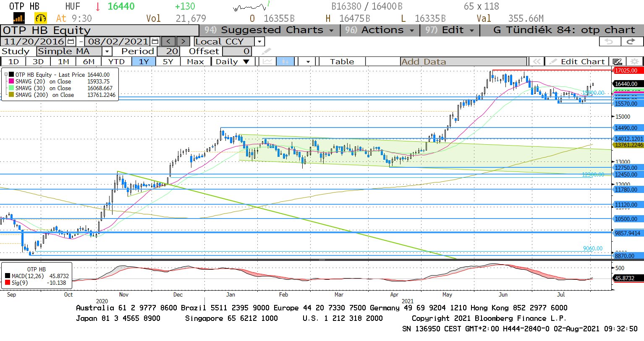The width and height of the screenshot is (644, 341).
Task: Click the 9060.00 chart annotation text
Action: pyautogui.click(x=593, y=248)
